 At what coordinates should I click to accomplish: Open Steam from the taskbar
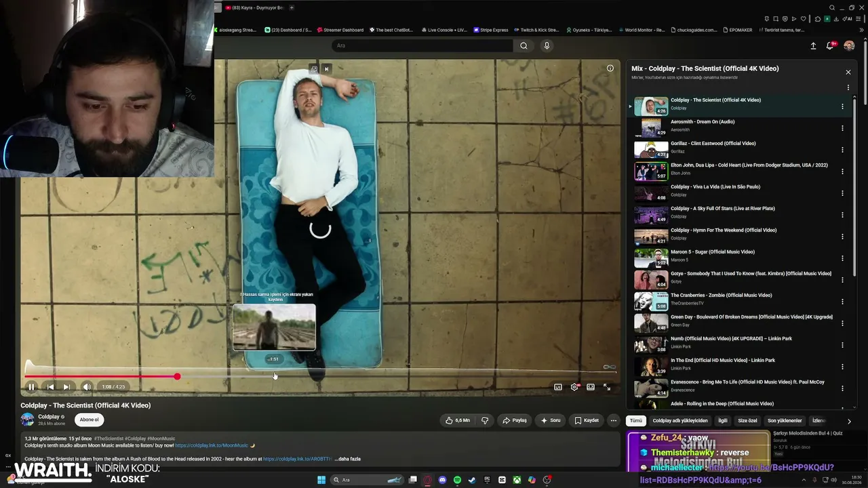pos(472,480)
